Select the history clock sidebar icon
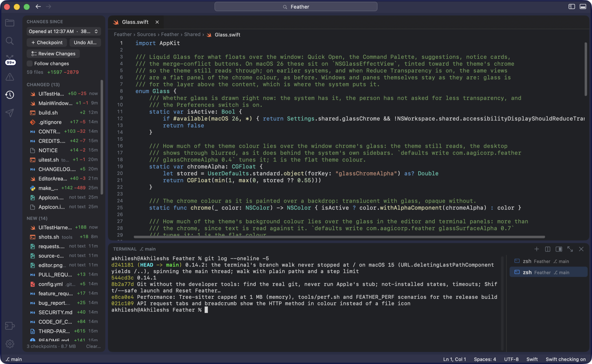Image resolution: width=592 pixels, height=364 pixels. tap(10, 95)
